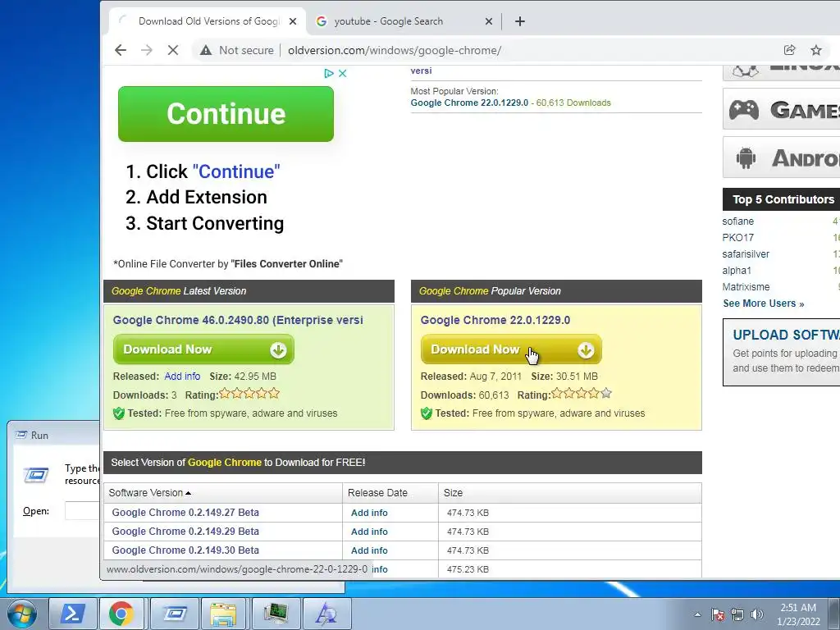Screen dimensions: 840x630
Task: Click the monitor utility taskbar icon
Action: coord(276,614)
